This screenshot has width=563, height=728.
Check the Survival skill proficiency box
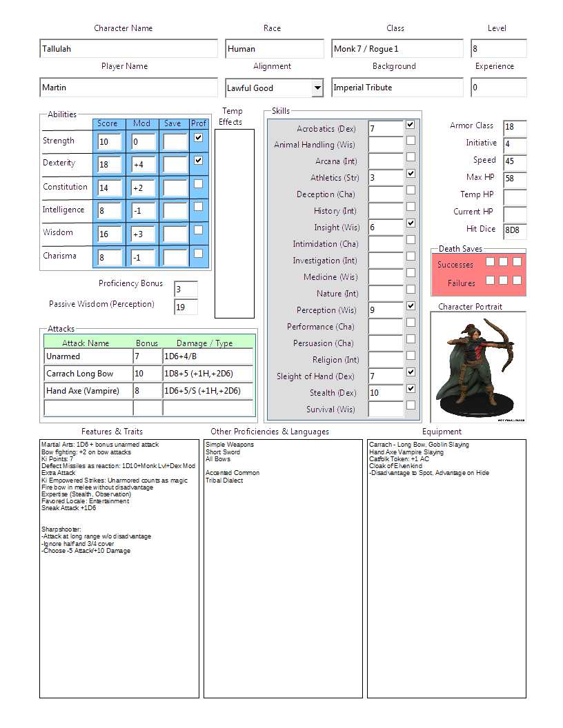[x=411, y=405]
